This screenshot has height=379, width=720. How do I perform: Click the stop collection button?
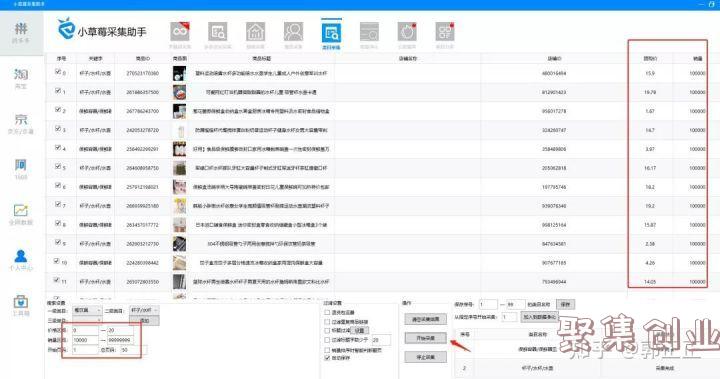tap(425, 357)
